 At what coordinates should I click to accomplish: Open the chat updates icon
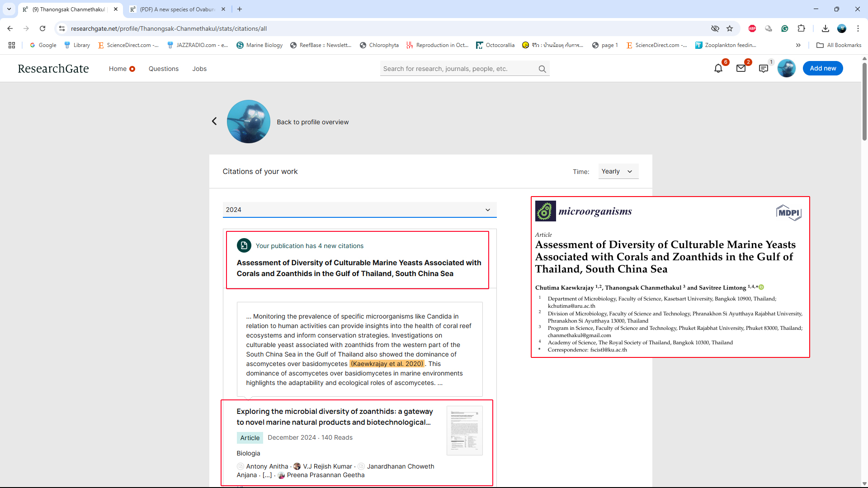tap(763, 69)
